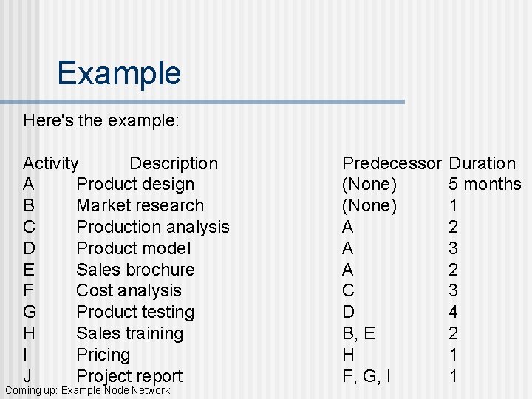The width and height of the screenshot is (532, 399).
Task: Click the '5 months' duration value
Action: coord(485,184)
